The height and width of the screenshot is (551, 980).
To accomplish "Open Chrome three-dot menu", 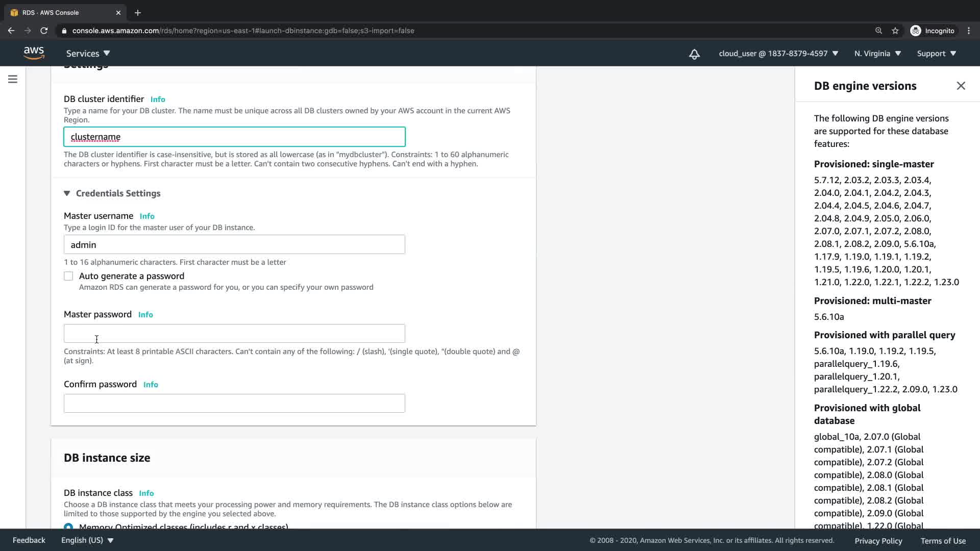I will click(969, 31).
